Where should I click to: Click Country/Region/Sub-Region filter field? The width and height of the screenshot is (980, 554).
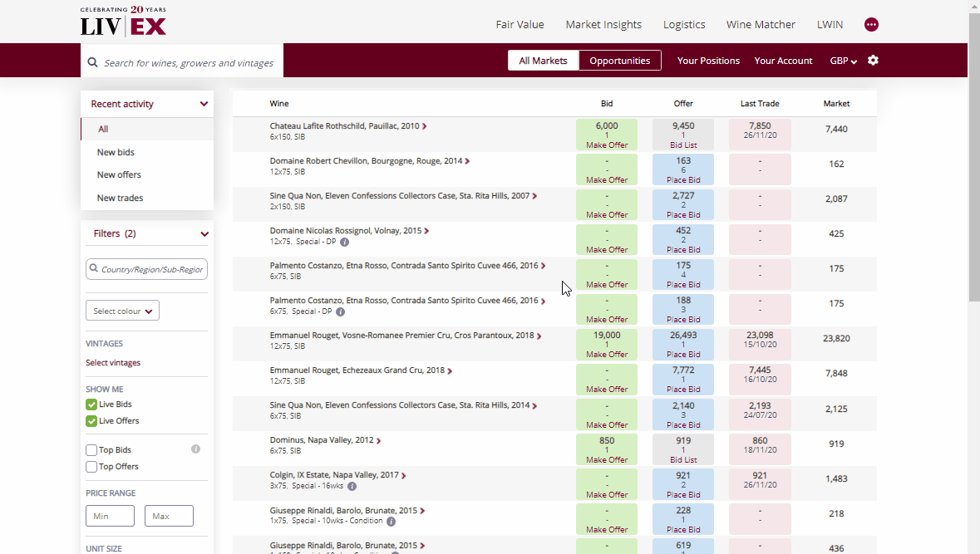click(x=147, y=269)
